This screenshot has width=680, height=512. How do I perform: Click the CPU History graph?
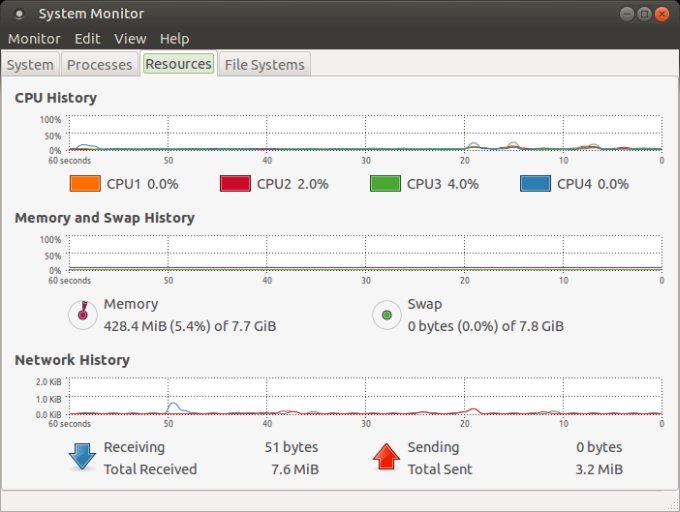364,134
